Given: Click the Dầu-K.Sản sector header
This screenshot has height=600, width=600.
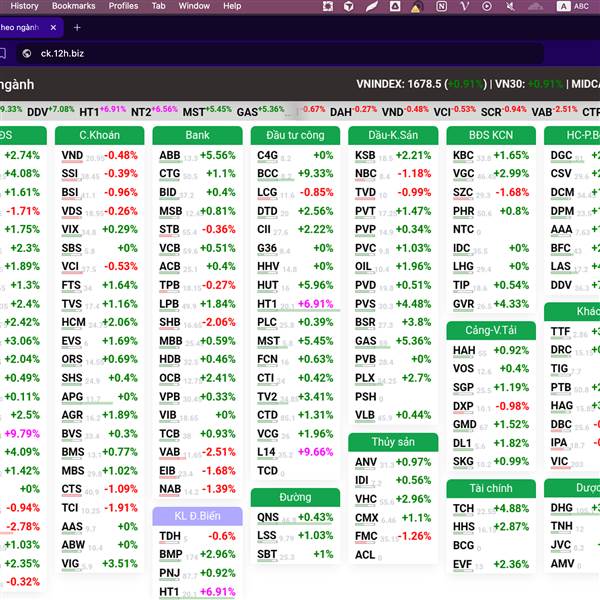Looking at the screenshot, I should pos(393,135).
